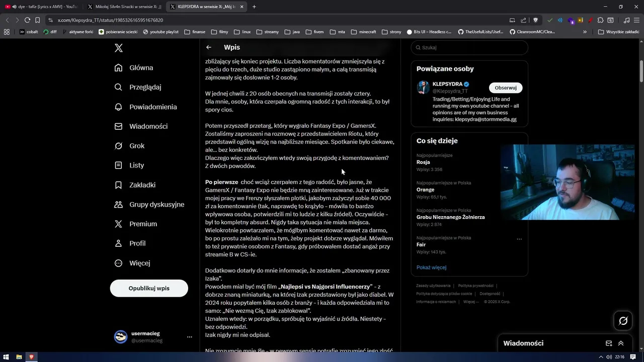Open the youtube playlist bookmark
The width and height of the screenshot is (644, 362).
pyautogui.click(x=160, y=32)
